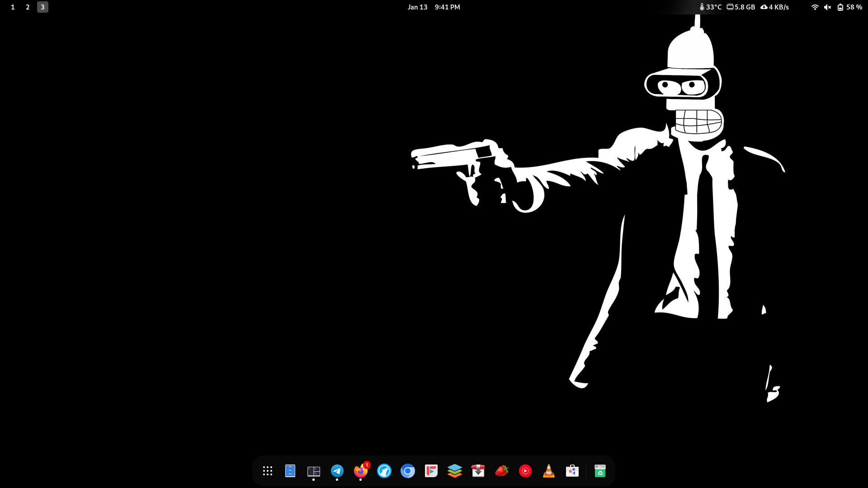
Task: Switch to workspace 2
Action: pos(28,7)
